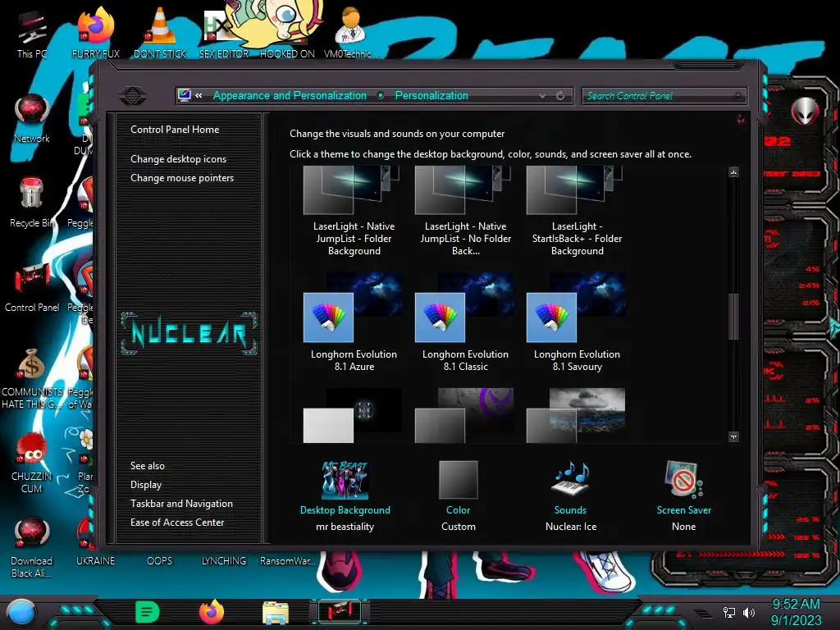Viewport: 840px width, 630px height.
Task: Select the Longhorn Evolution 8.1 Azure theme
Action: coord(354,322)
